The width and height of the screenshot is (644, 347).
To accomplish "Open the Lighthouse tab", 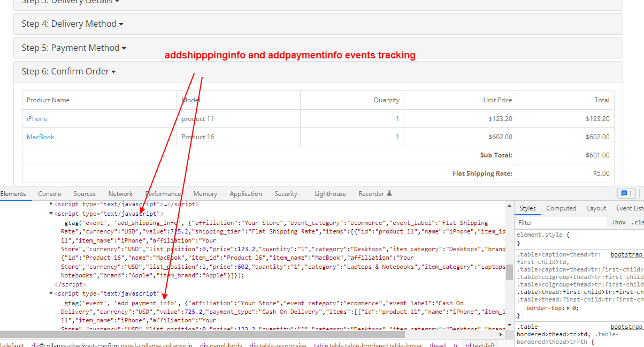I will point(330,194).
